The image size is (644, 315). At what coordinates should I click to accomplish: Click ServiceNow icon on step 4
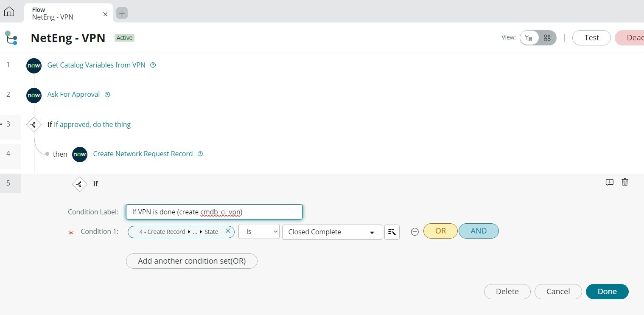[80, 155]
